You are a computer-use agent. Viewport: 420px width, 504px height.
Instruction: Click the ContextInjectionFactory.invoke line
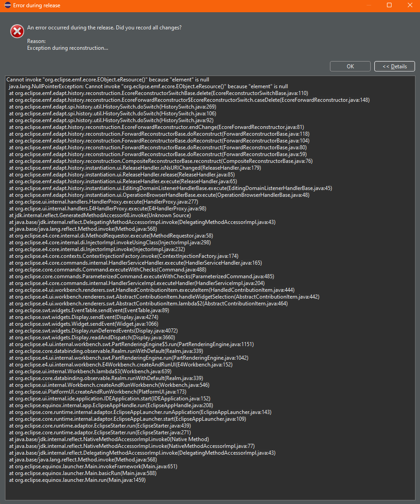pyautogui.click(x=124, y=256)
